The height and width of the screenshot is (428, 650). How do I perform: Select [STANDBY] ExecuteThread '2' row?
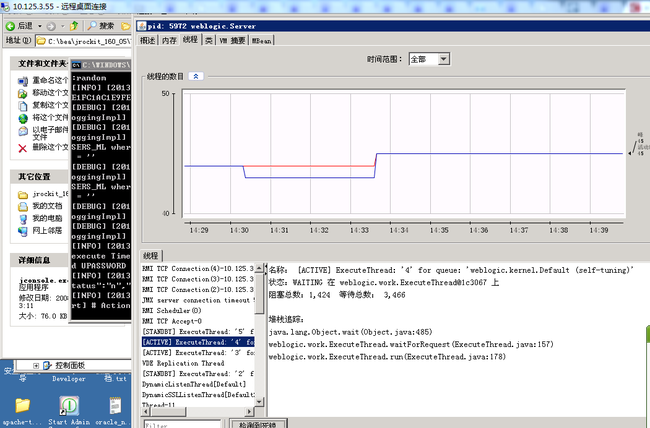[198, 374]
